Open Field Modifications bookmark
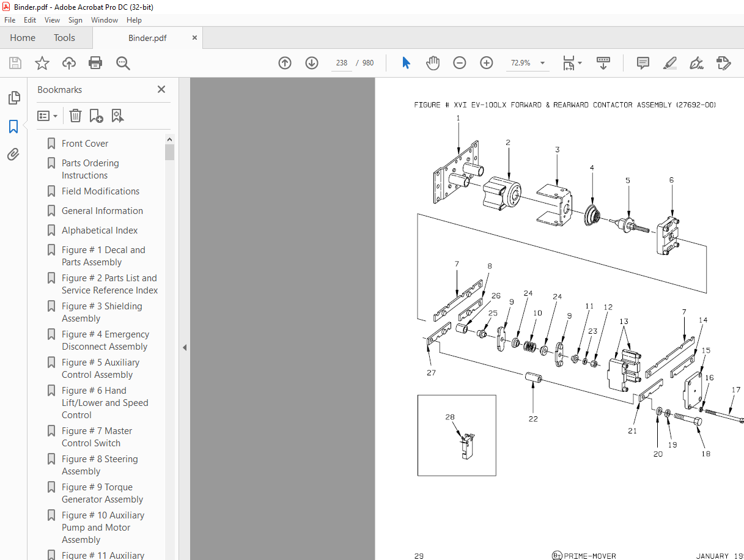 [x=100, y=191]
